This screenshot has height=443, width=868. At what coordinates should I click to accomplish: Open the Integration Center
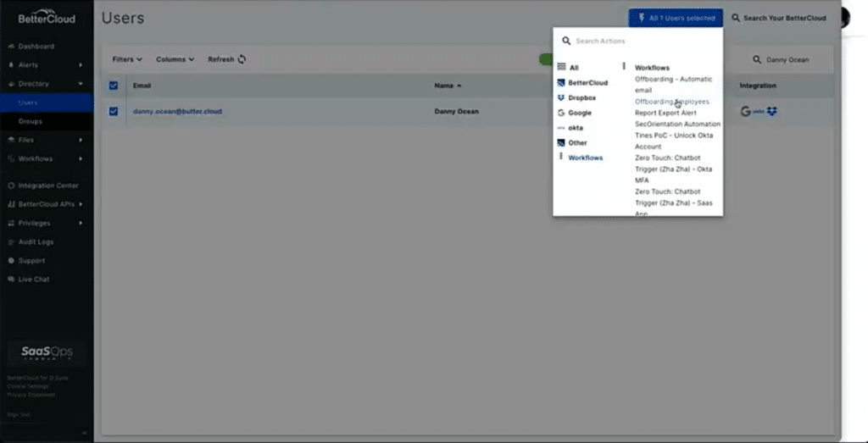click(47, 186)
